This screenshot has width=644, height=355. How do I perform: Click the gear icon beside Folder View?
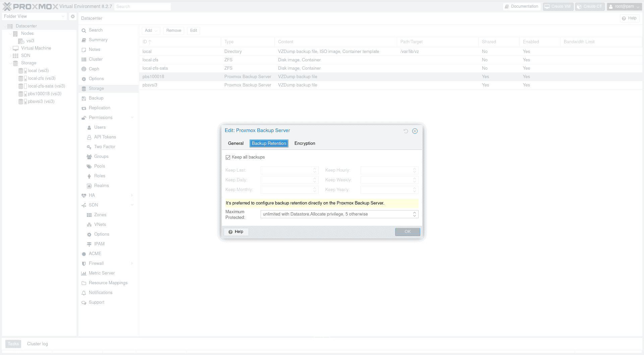click(x=73, y=16)
